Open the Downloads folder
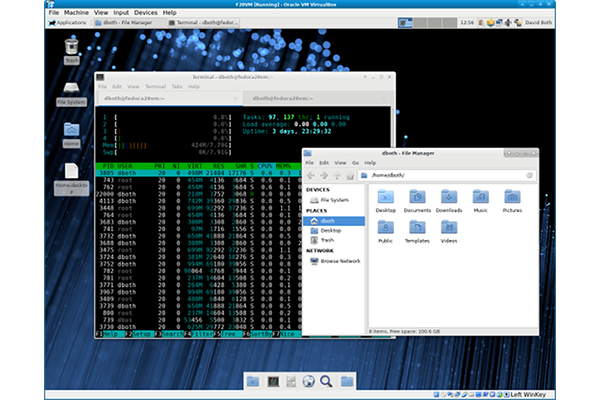This screenshot has width=600, height=400. [448, 198]
